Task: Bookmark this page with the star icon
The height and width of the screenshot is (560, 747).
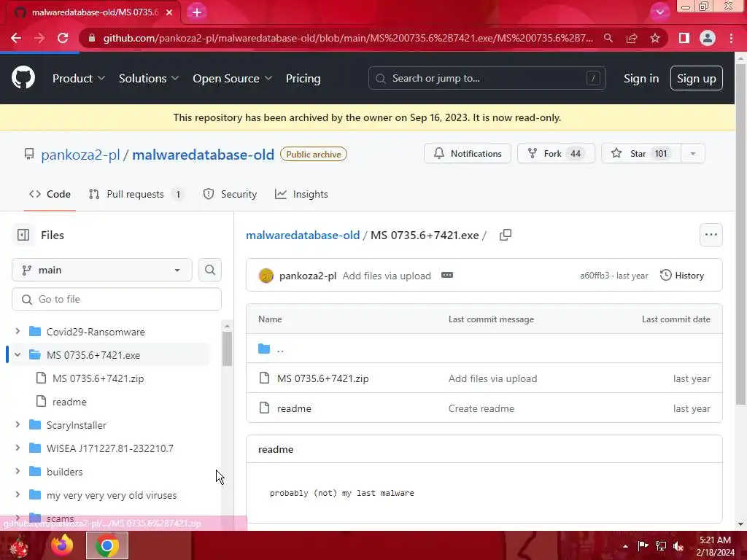Action: pyautogui.click(x=655, y=38)
